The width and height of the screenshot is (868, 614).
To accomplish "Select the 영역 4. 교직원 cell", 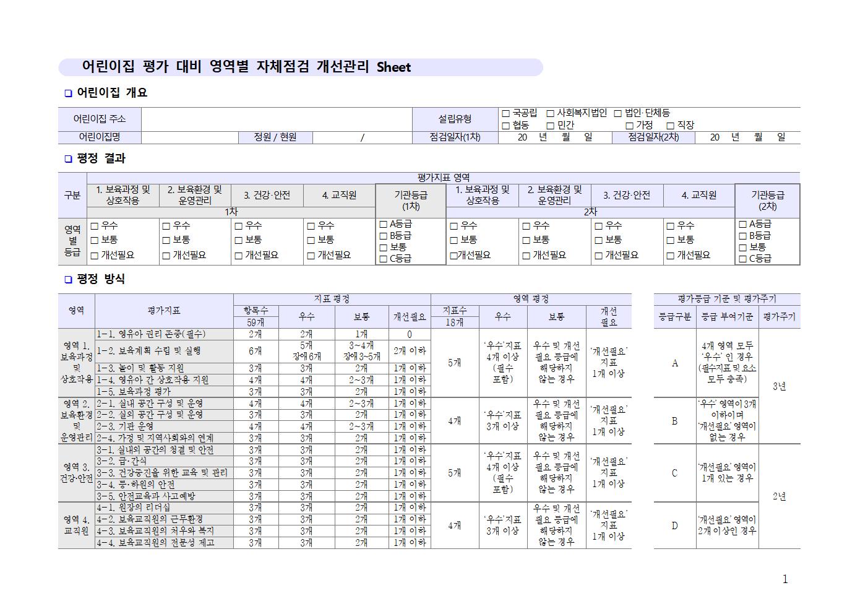I will 76,525.
